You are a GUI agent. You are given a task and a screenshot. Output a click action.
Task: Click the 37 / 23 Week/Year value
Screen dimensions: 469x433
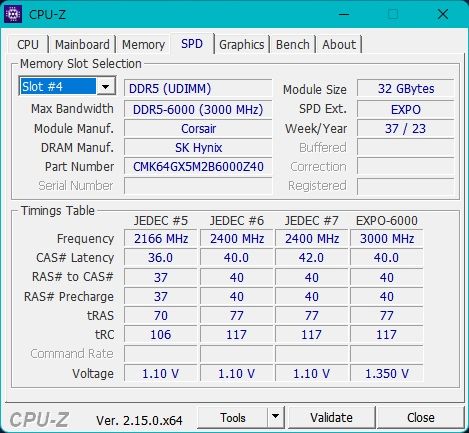click(406, 129)
